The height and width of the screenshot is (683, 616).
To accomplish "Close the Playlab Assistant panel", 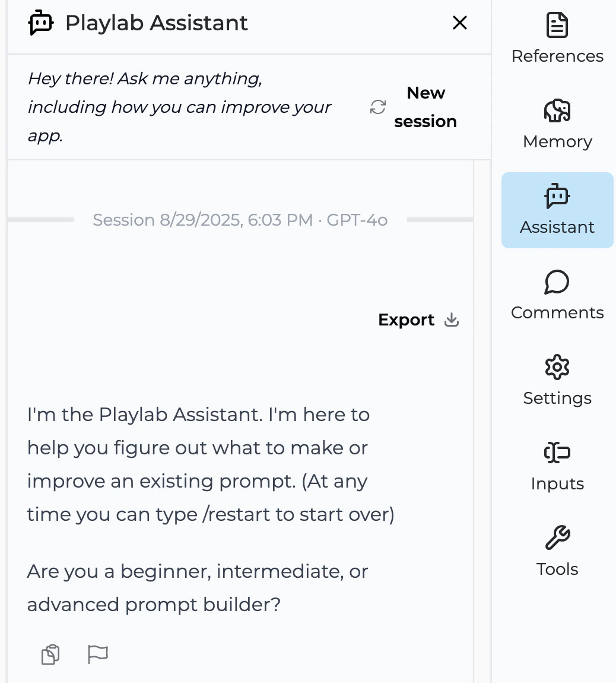I will tap(460, 23).
